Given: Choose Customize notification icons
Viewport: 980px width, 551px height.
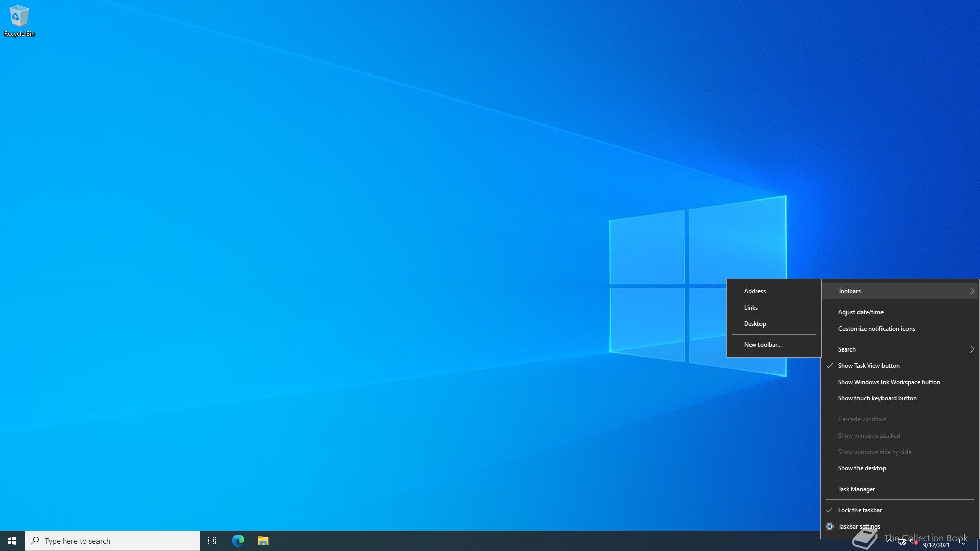Looking at the screenshot, I should pos(900,329).
